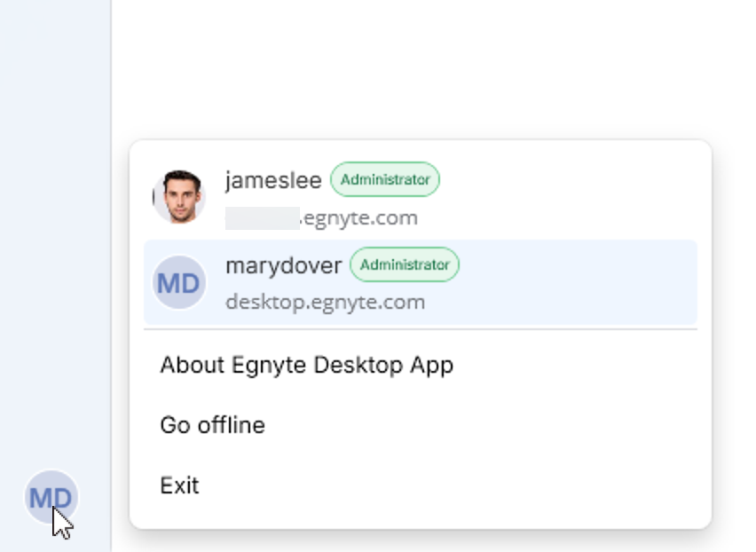Switch to the jameslee account
The width and height of the screenshot is (756, 552).
coord(421,197)
